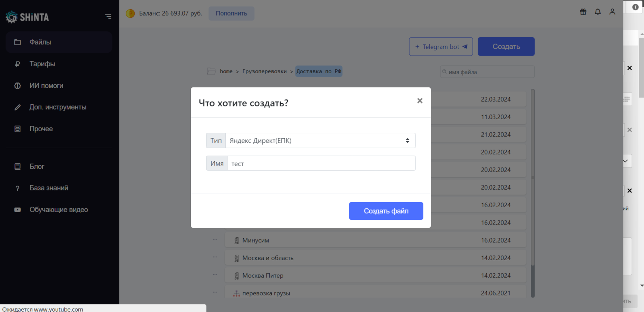Viewport: 644px width, 312px height.
Task: Click the file list vertical scrollbar
Action: [533, 178]
